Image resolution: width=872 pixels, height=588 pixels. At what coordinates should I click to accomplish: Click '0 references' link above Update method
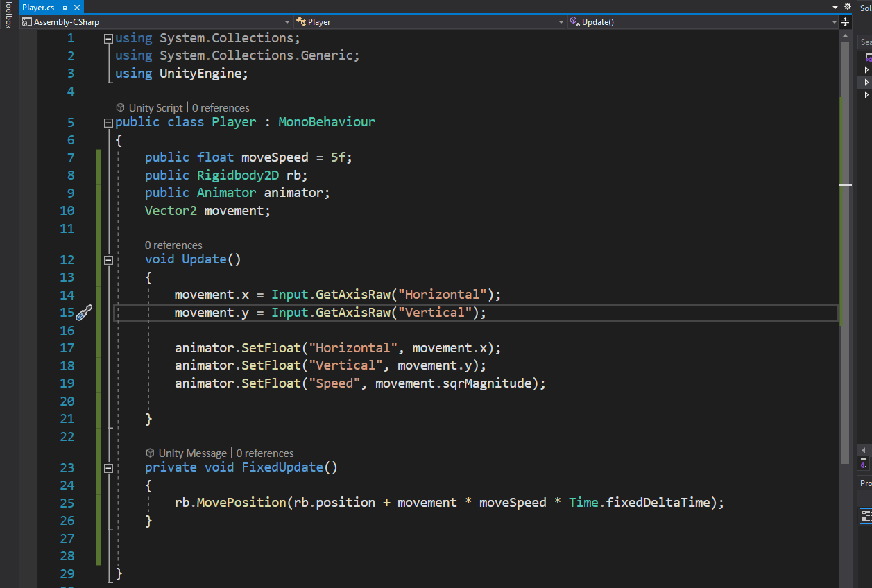(x=173, y=245)
